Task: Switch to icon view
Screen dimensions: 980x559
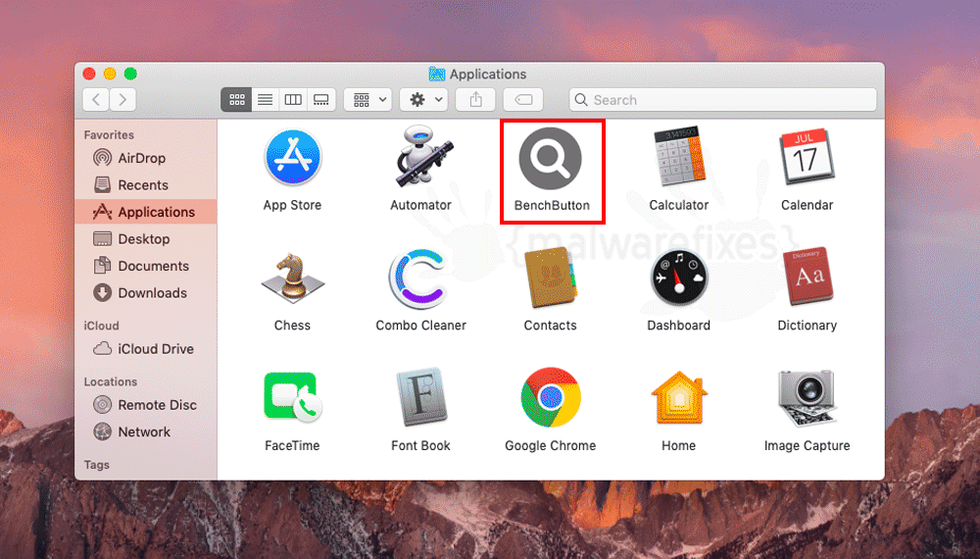Action: tap(236, 99)
